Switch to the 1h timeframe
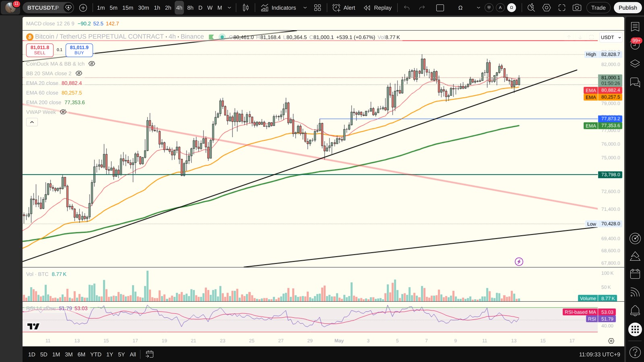 pyautogui.click(x=157, y=8)
